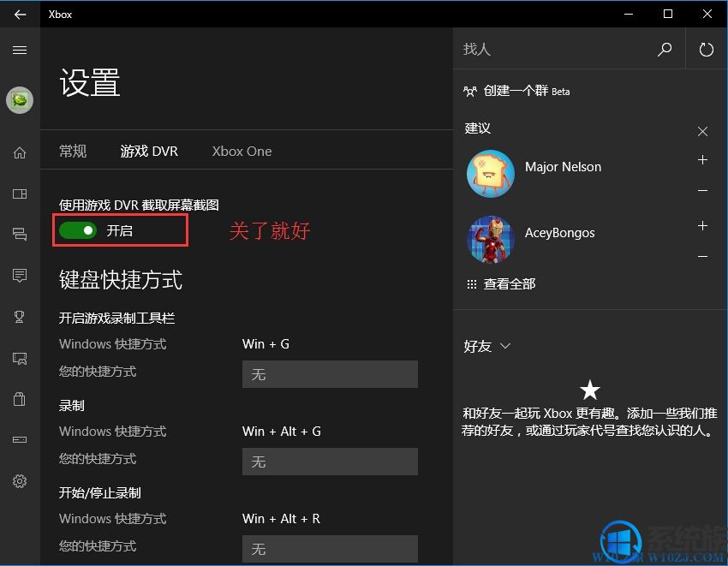Click the Win + Alt + G shortcut text
728x566 pixels.
282,432
